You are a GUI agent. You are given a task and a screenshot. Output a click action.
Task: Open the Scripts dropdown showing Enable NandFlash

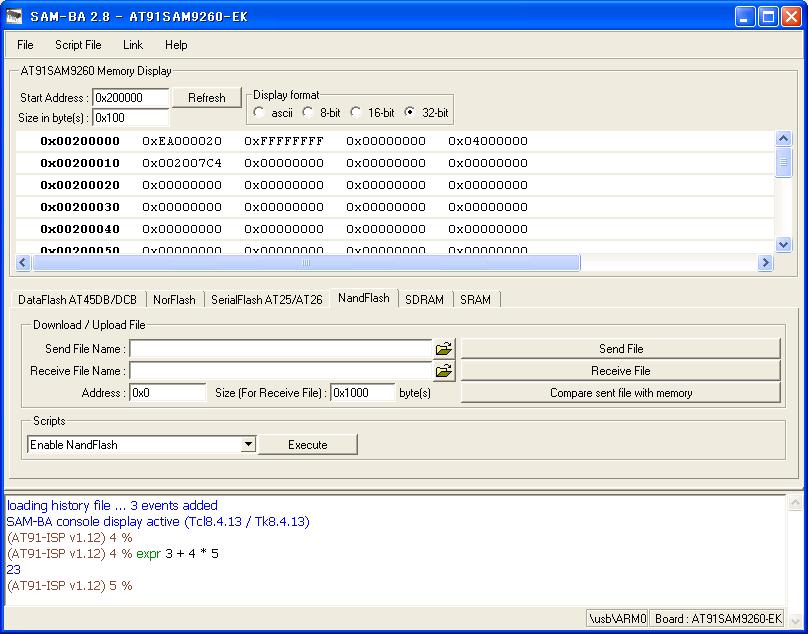pyautogui.click(x=248, y=444)
